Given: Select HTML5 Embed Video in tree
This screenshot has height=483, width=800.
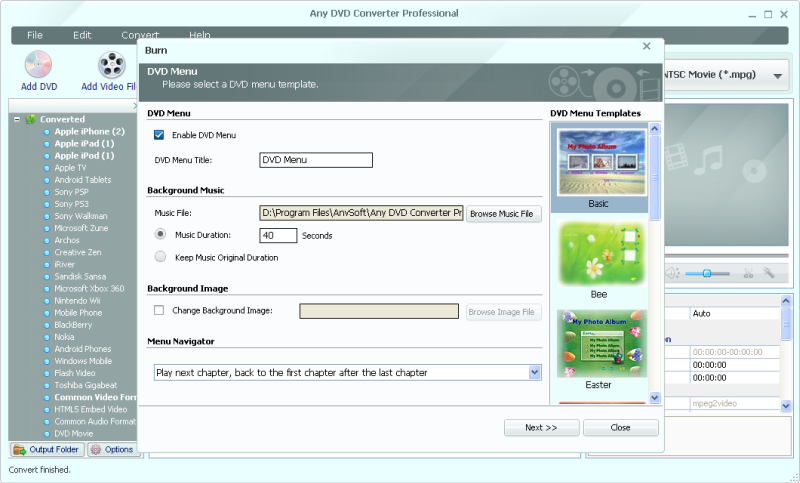Looking at the screenshot, I should 91,409.
